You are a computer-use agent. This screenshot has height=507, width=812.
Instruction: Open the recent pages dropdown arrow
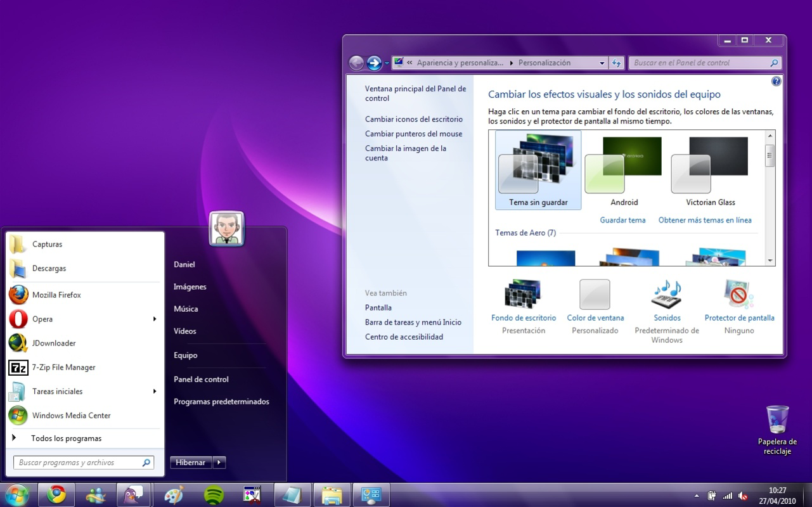[x=387, y=63]
